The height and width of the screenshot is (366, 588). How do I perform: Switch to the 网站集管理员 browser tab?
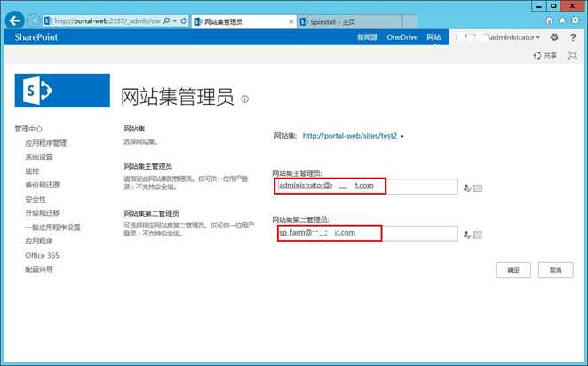point(243,21)
